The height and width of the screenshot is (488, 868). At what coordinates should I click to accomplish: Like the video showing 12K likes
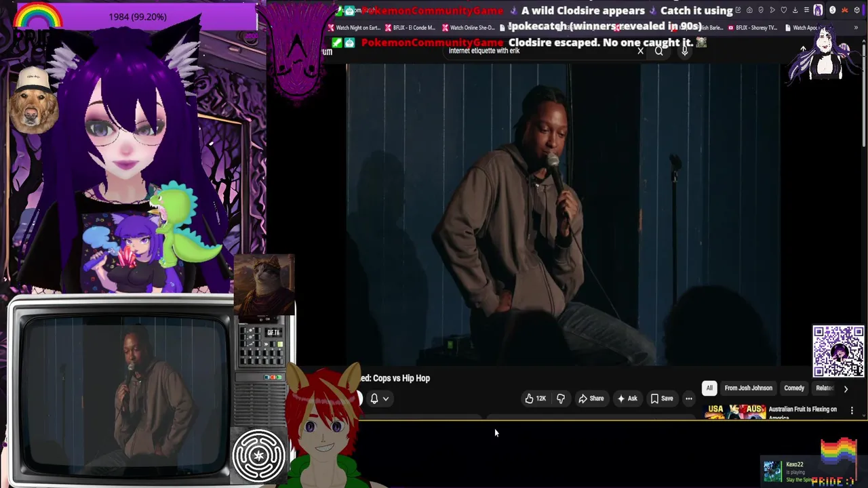tap(534, 399)
